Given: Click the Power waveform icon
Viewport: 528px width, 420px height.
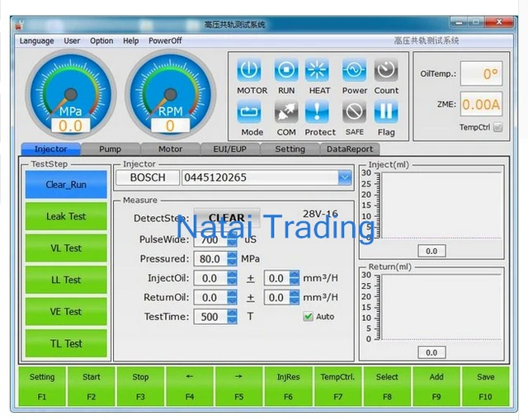Looking at the screenshot, I should pos(354,70).
